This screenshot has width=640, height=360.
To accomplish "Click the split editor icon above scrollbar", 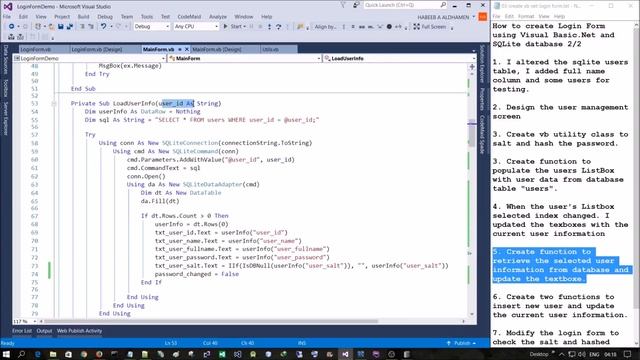I will [472, 67].
